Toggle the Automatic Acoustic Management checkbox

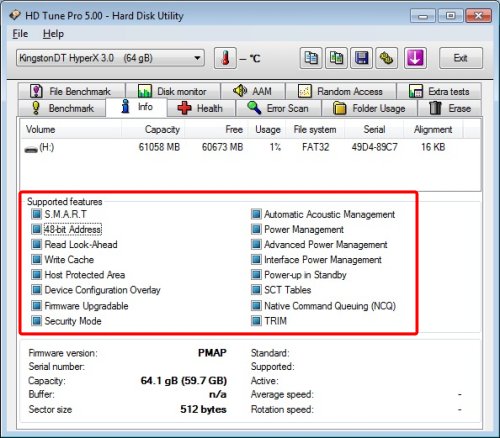pos(256,214)
